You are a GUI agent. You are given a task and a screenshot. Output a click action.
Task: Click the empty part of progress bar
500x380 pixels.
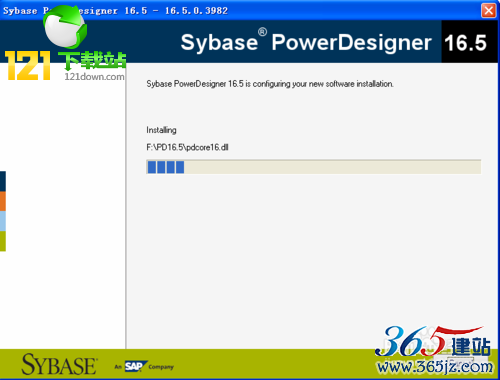pos(332,167)
